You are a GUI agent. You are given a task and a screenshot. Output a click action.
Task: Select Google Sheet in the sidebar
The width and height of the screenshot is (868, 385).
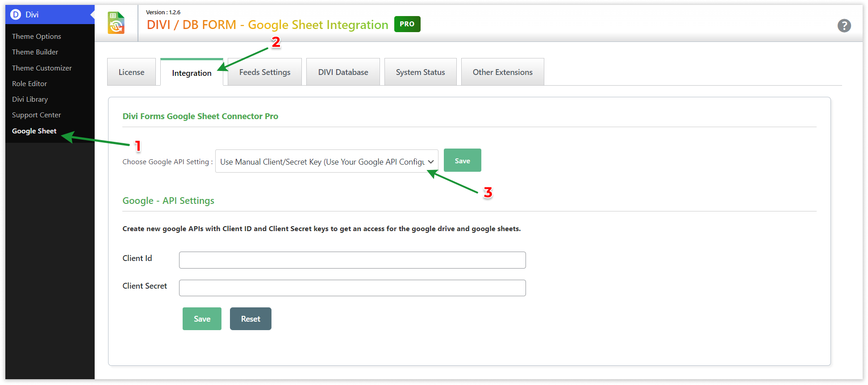point(34,131)
